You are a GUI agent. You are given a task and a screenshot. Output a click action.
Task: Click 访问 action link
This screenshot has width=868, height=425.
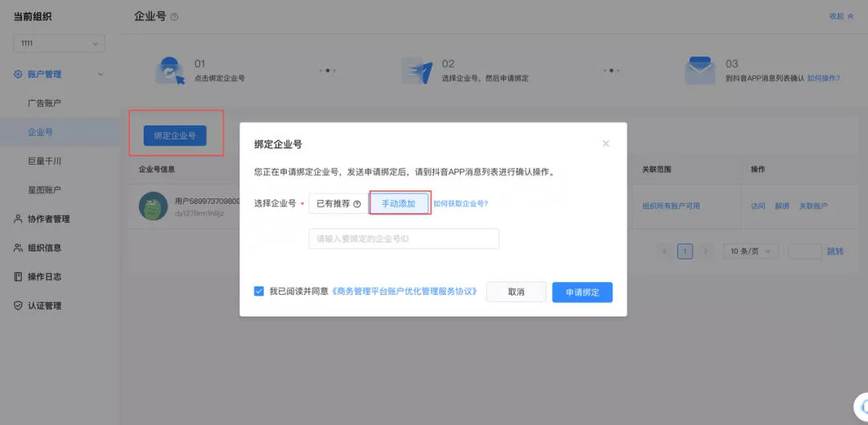758,206
